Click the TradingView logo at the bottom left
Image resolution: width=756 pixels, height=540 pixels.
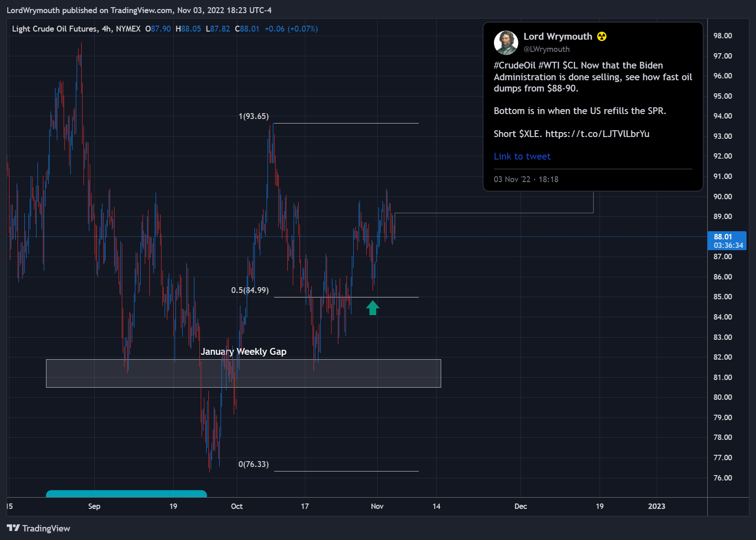(38, 528)
